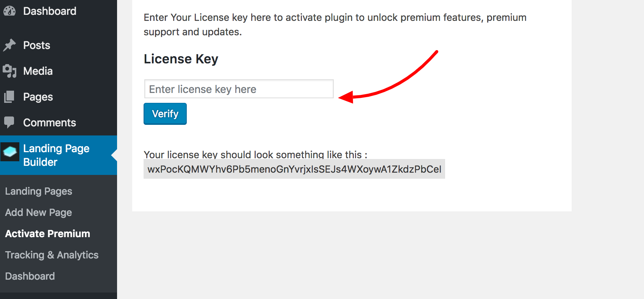The height and width of the screenshot is (299, 644).
Task: Open Tracking & Analytics
Action: [x=52, y=255]
